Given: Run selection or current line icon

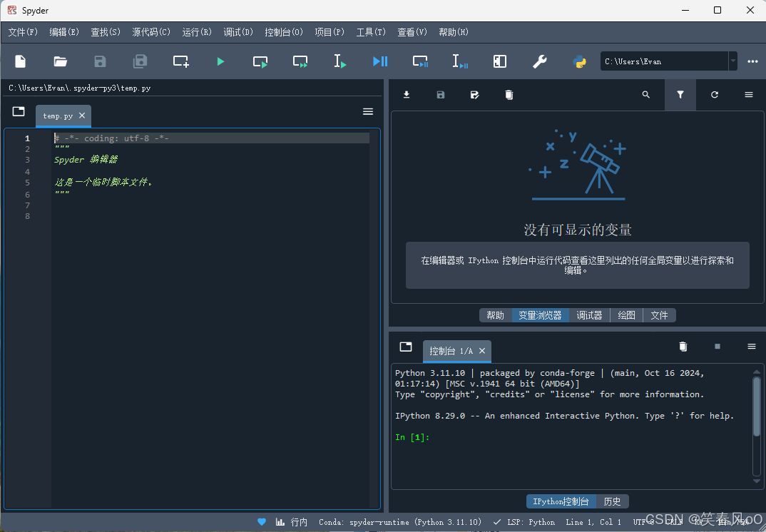Looking at the screenshot, I should point(340,61).
